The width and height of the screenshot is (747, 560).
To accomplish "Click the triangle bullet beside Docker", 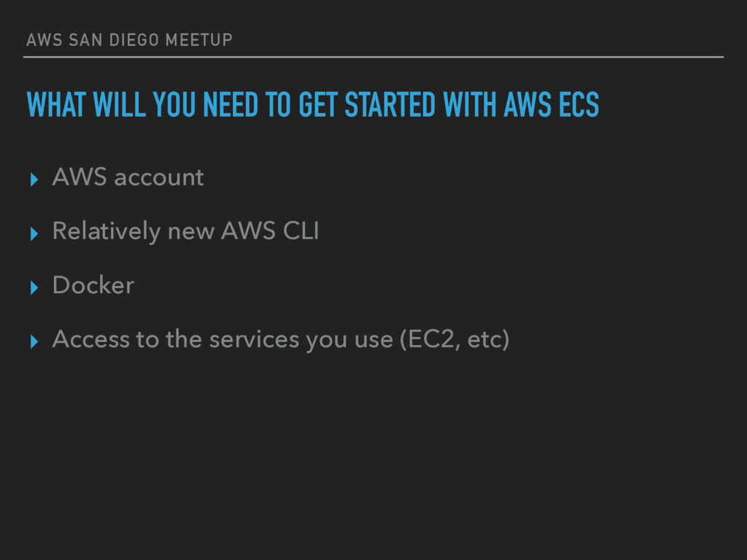I will pyautogui.click(x=34, y=287).
